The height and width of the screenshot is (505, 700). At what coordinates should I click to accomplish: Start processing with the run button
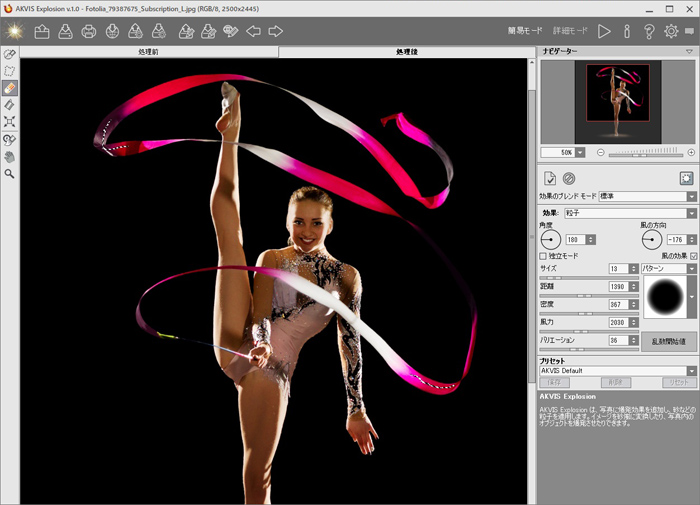[604, 31]
